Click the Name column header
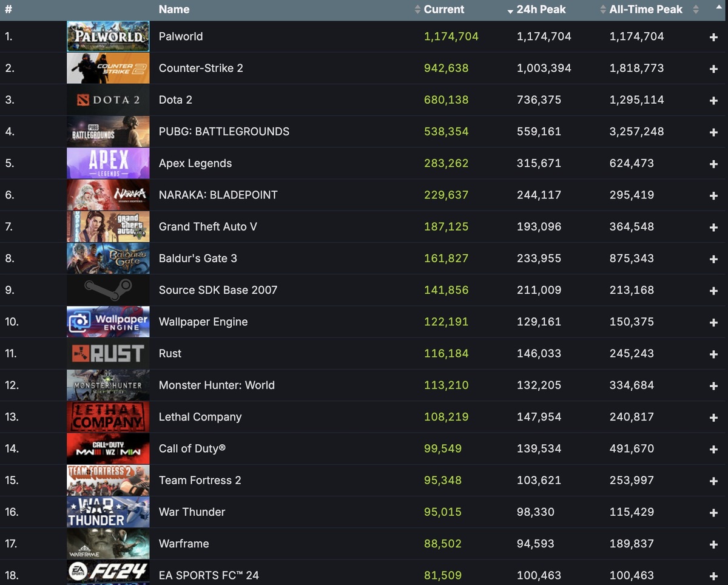 [174, 10]
